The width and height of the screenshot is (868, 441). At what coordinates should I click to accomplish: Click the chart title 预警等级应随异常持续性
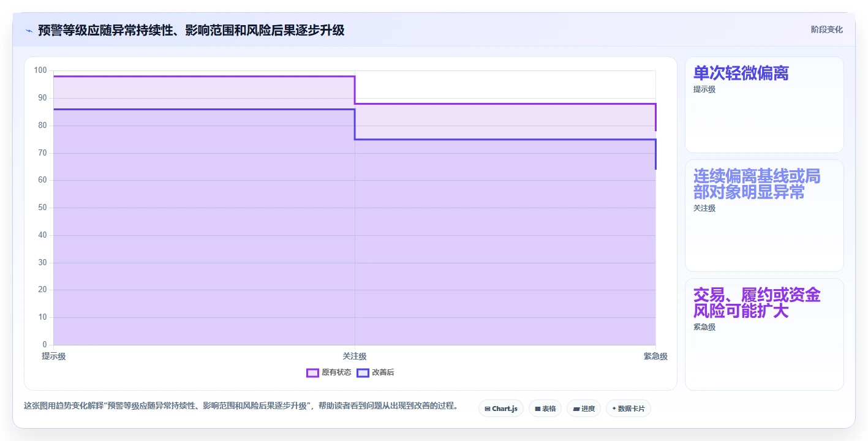coord(191,30)
